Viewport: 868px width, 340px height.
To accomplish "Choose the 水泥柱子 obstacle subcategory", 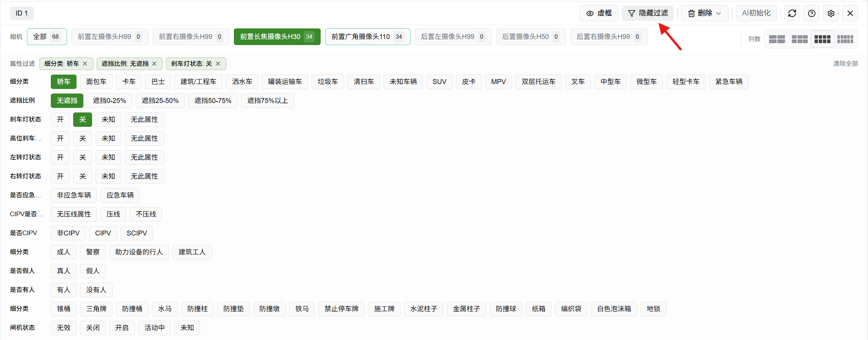I will point(424,309).
